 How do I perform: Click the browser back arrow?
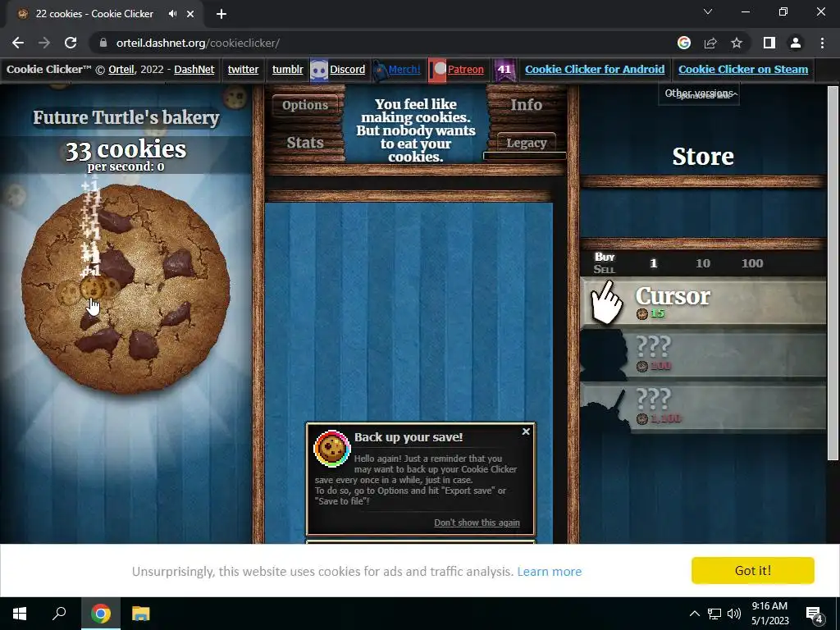pos(18,43)
